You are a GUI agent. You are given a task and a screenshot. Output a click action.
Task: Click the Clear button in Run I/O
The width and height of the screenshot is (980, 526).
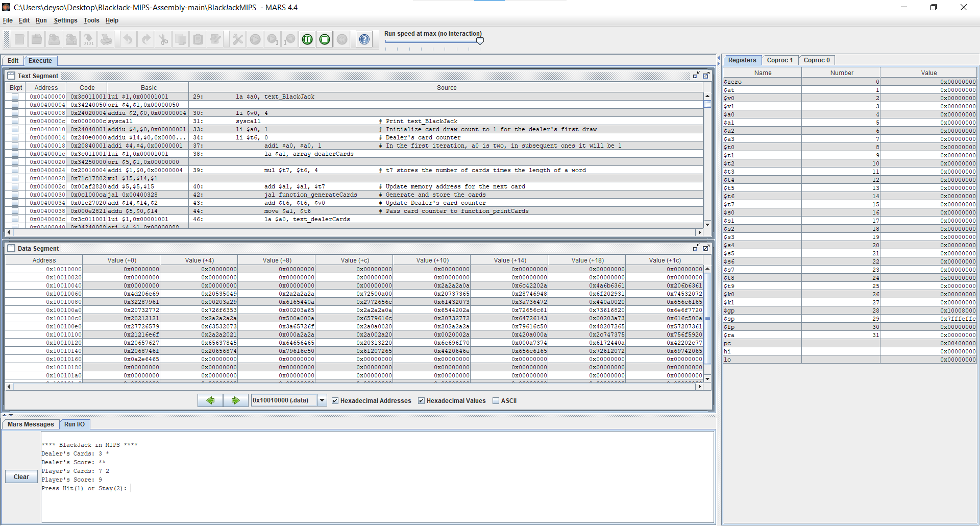pyautogui.click(x=21, y=476)
